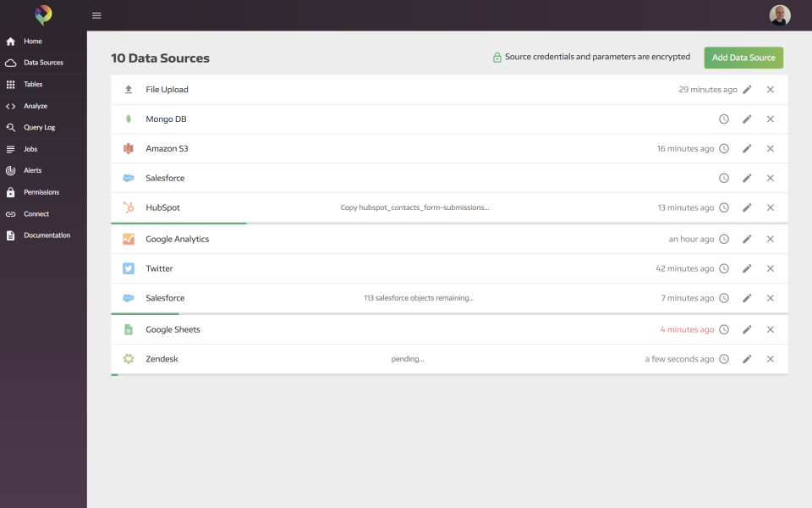The width and height of the screenshot is (812, 508).
Task: Click the hamburger menu icon
Action: pyautogui.click(x=96, y=15)
